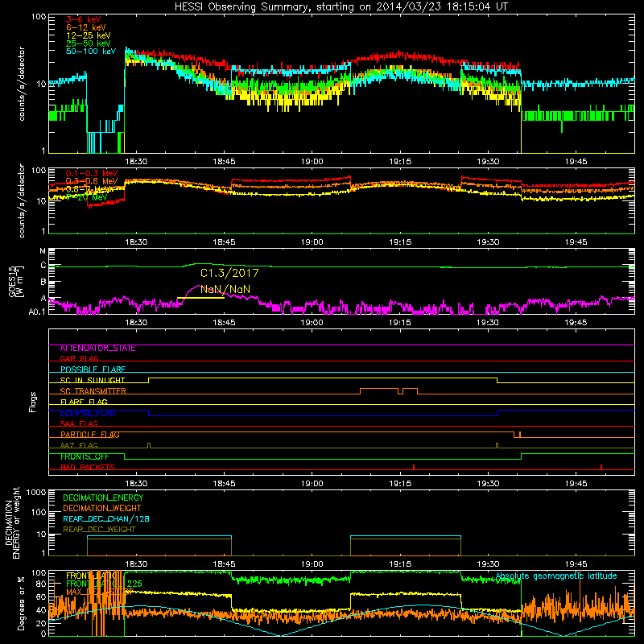Click the GAP_FLAG label

click(x=79, y=358)
